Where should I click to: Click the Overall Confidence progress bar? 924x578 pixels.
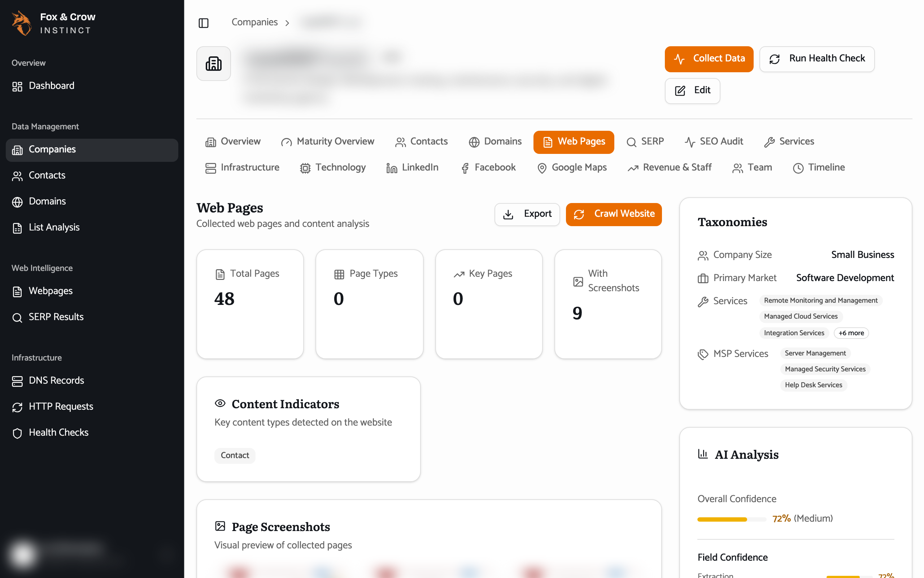point(732,519)
